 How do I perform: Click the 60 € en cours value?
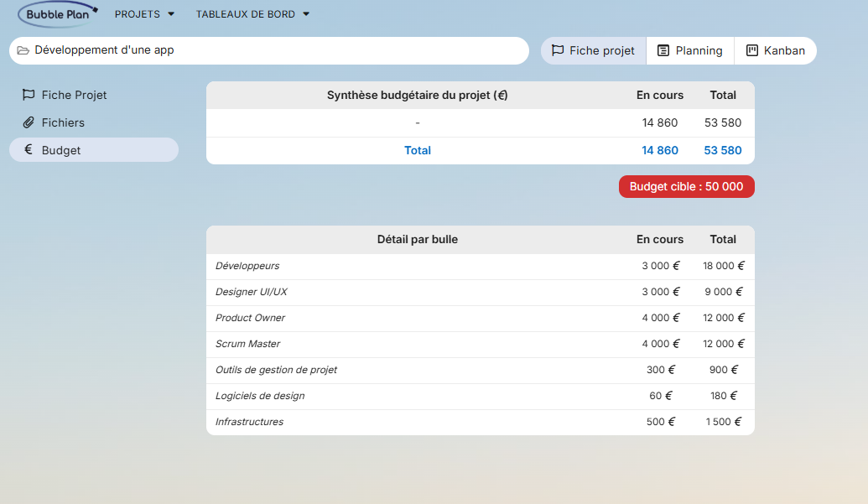pos(660,396)
